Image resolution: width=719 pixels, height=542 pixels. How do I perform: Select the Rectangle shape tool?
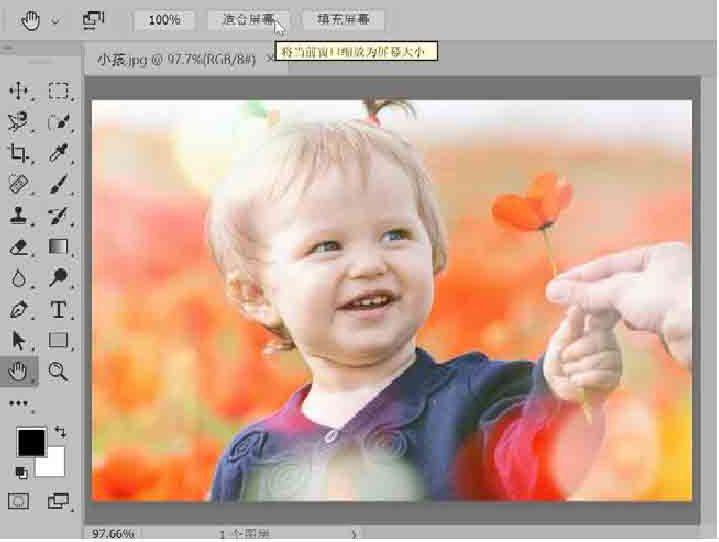[x=59, y=340]
